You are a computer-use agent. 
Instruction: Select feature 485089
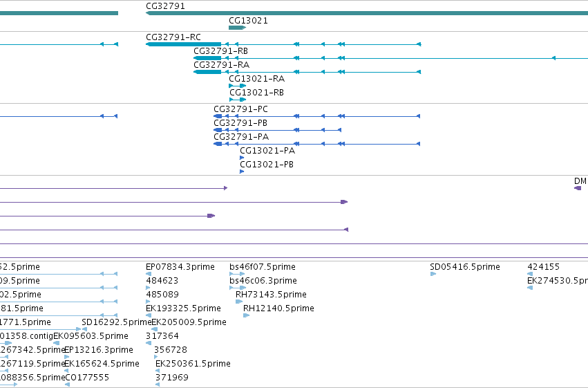(x=162, y=295)
